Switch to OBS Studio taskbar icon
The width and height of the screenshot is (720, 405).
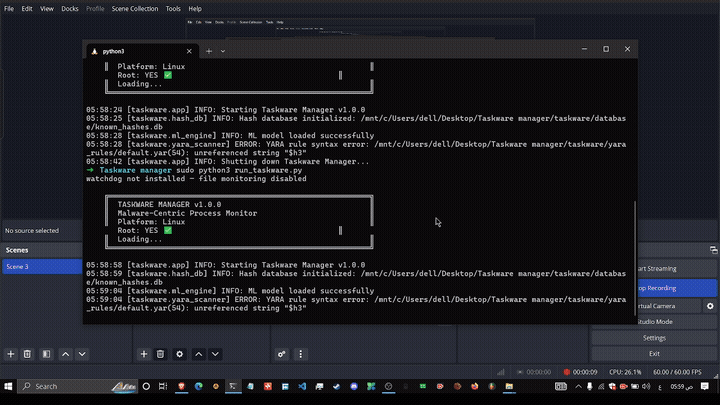[x=388, y=386]
